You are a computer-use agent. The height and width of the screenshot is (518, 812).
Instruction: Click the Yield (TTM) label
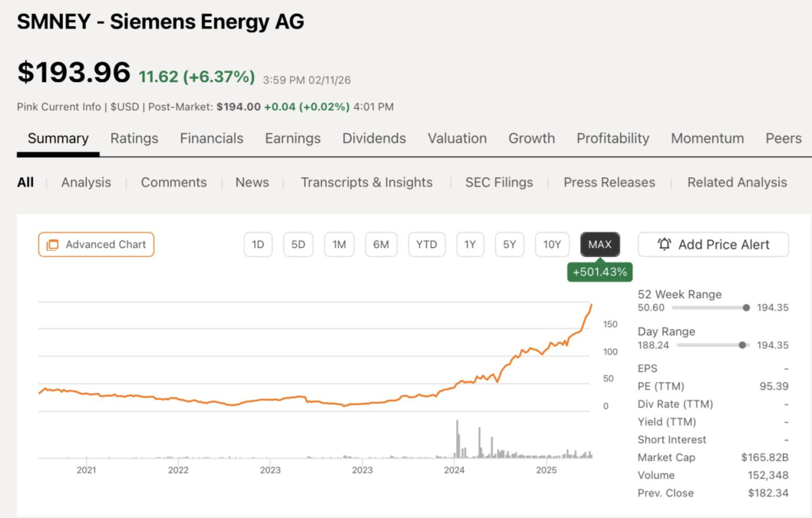667,421
